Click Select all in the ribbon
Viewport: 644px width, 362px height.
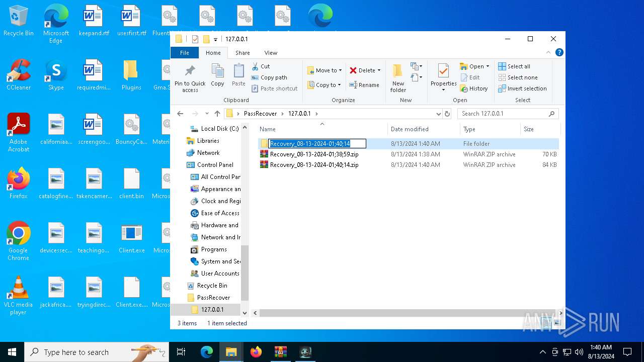(x=514, y=66)
